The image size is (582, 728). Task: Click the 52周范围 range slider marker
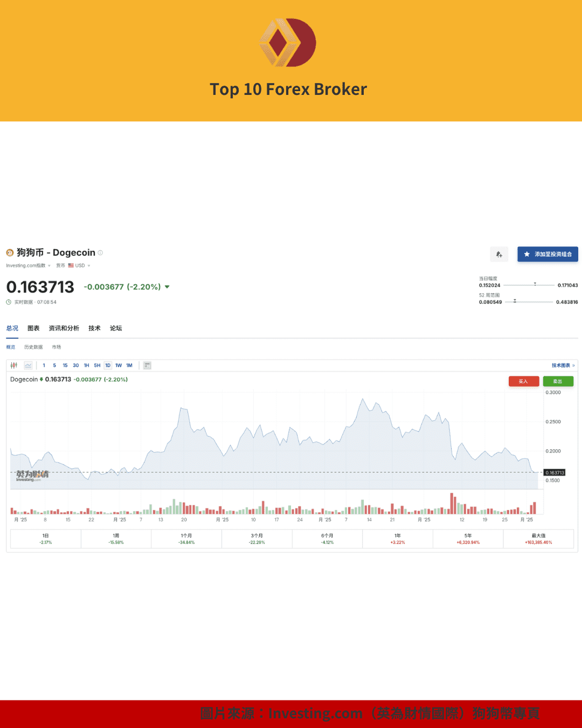[515, 300]
